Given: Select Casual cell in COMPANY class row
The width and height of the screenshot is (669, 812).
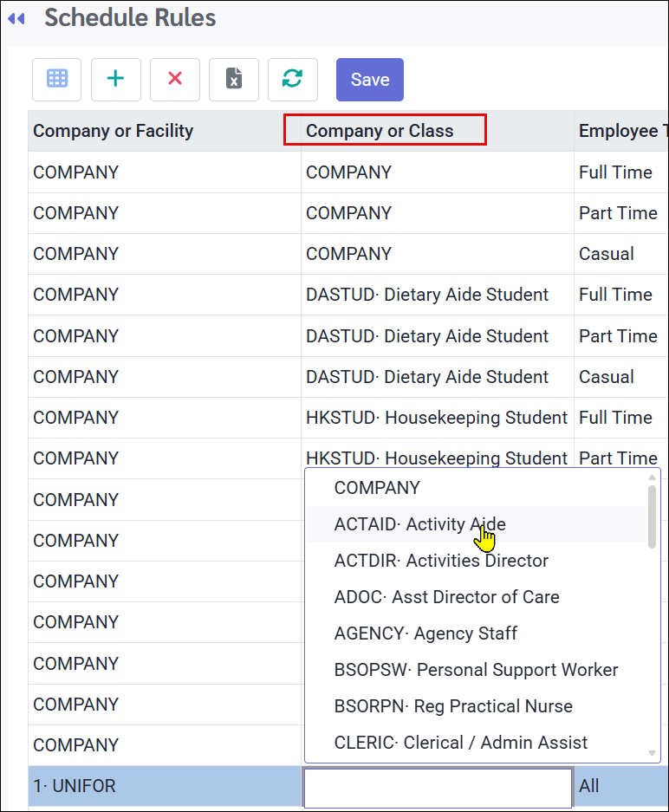Looking at the screenshot, I should 621,254.
